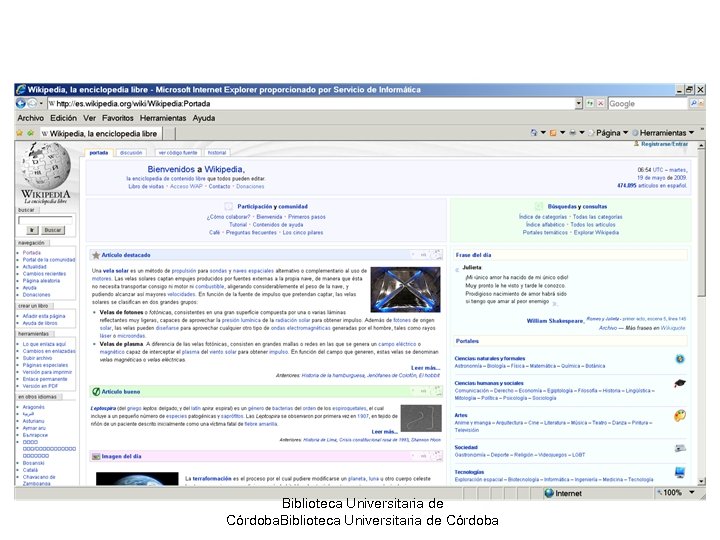Click the Català language link
The image size is (720, 540).
[30, 470]
